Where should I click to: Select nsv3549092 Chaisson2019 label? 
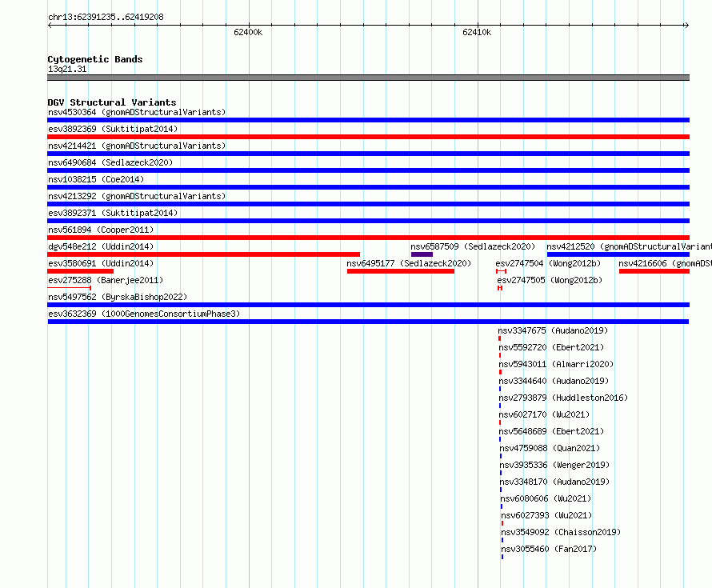[561, 532]
